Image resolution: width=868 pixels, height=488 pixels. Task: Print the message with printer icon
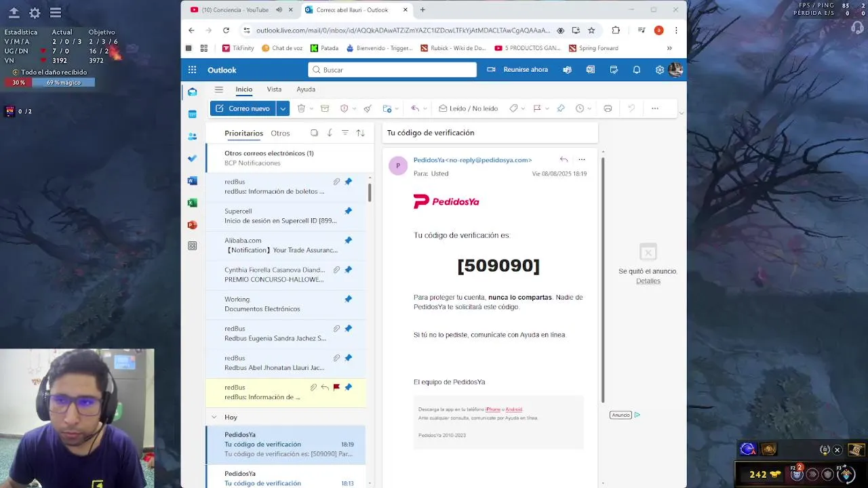click(x=608, y=108)
